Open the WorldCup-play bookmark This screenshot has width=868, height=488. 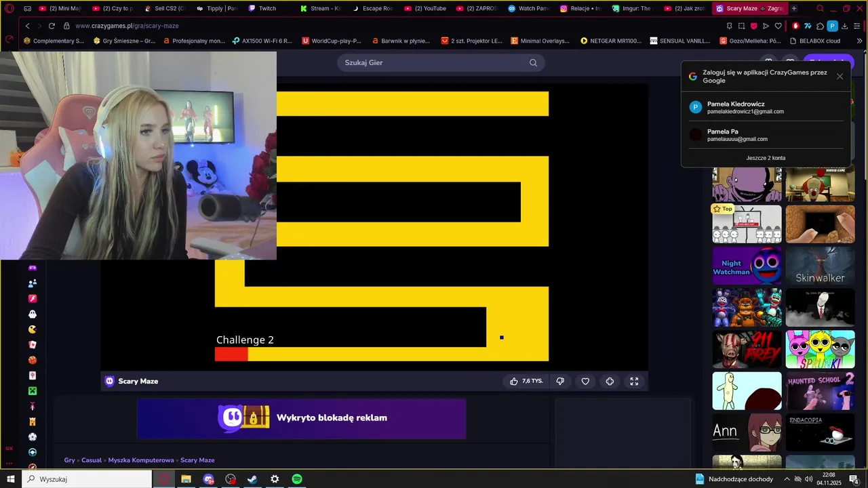click(x=332, y=41)
